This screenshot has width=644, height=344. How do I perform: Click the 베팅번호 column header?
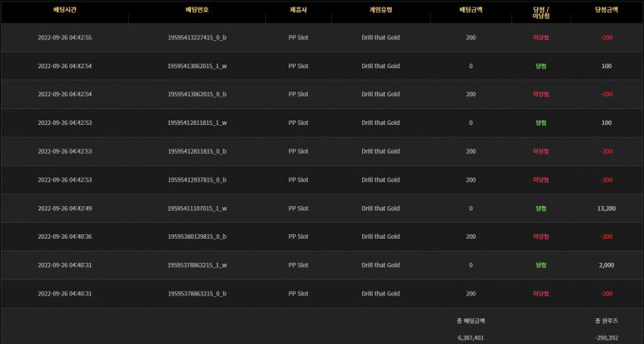pos(197,11)
